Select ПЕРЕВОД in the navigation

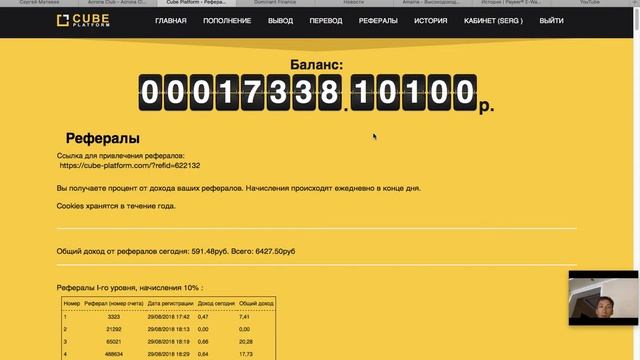[x=326, y=21]
